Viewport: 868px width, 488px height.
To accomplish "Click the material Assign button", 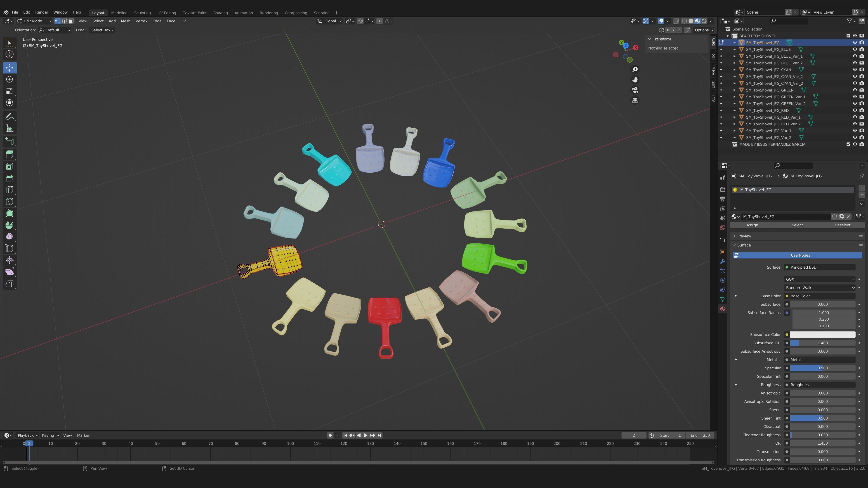I will click(752, 225).
